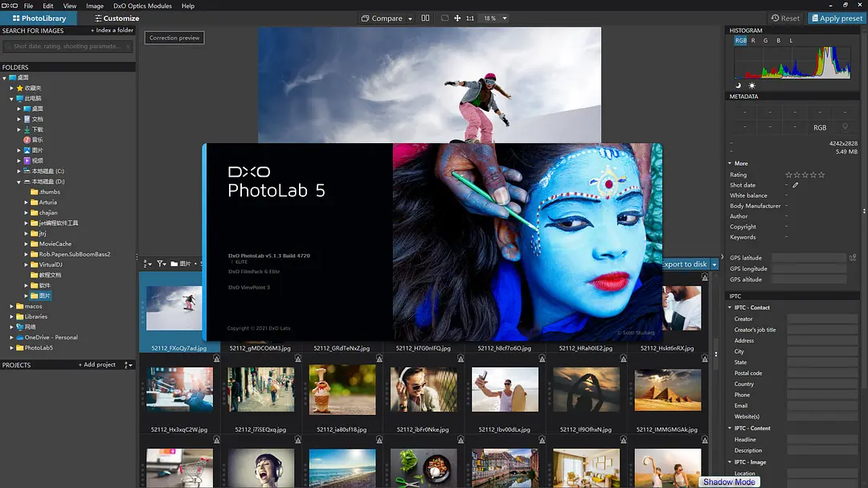
Task: Select the pan hand move tool
Action: (457, 18)
